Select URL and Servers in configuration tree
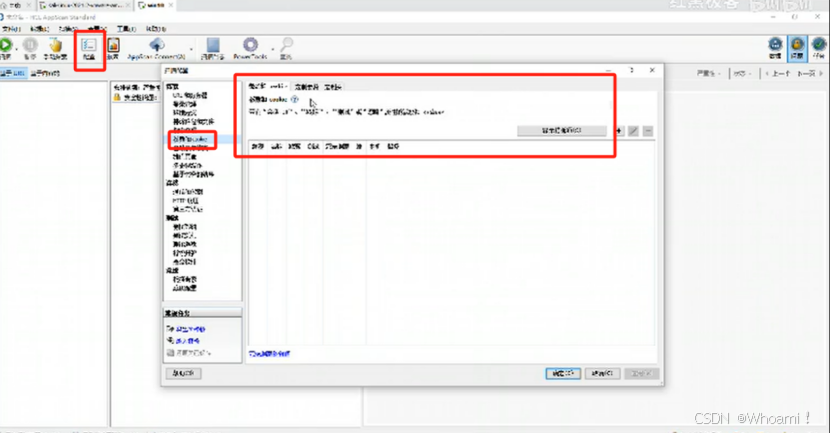831x434 pixels. (190, 95)
